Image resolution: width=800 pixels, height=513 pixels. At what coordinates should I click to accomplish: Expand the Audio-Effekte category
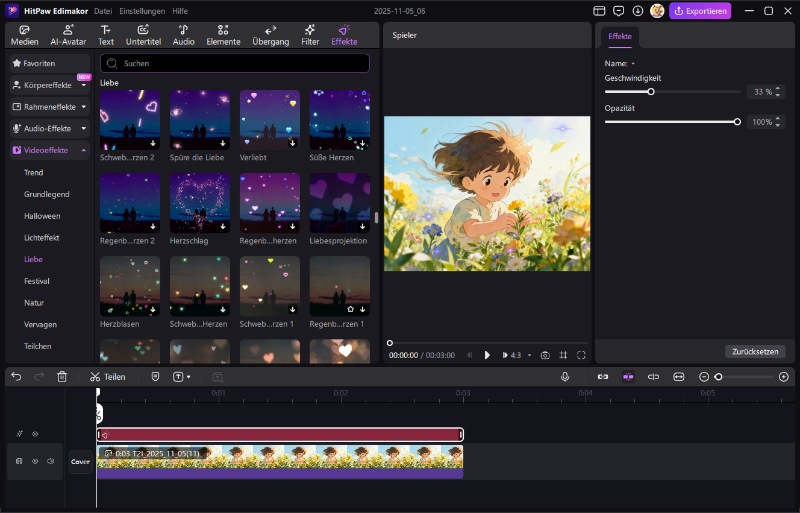pyautogui.click(x=50, y=128)
